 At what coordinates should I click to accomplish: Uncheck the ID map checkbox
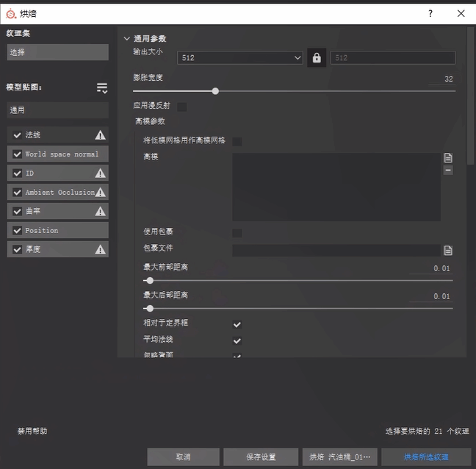(18, 173)
